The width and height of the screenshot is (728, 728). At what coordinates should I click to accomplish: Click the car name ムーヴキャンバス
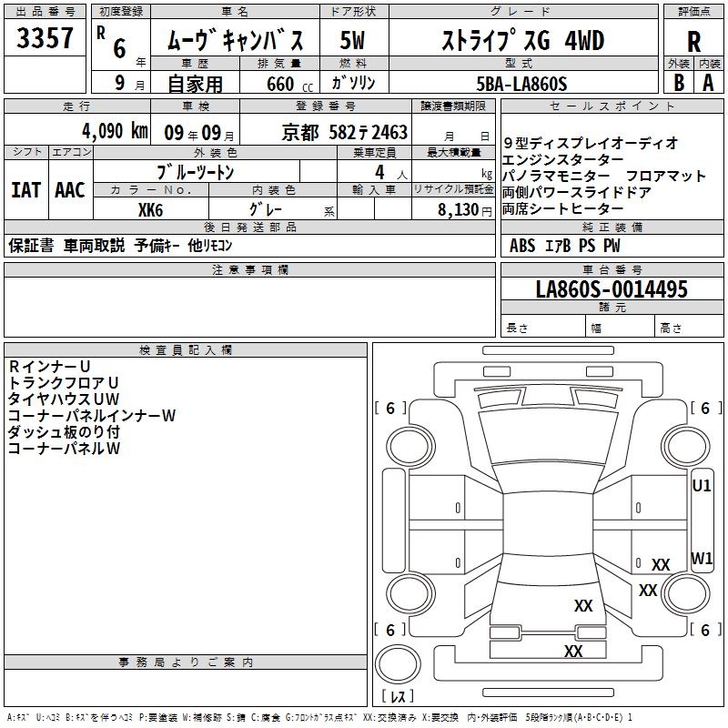[x=241, y=41]
